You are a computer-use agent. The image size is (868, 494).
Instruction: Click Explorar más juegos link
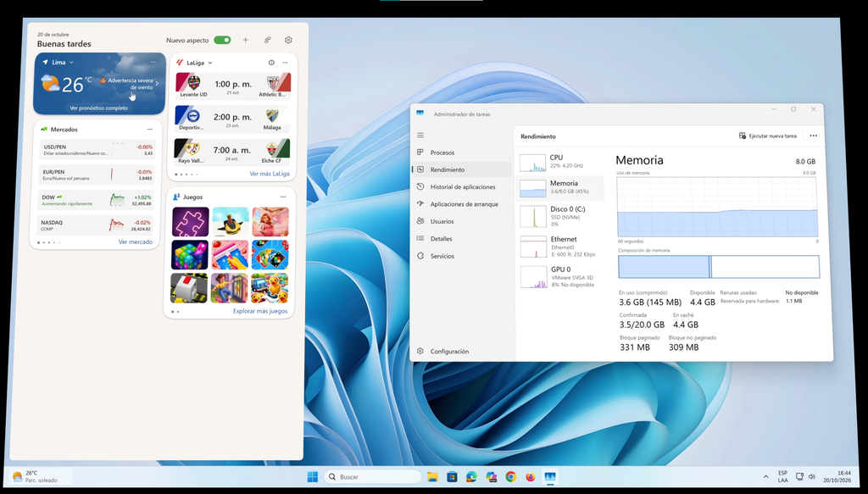pos(259,311)
